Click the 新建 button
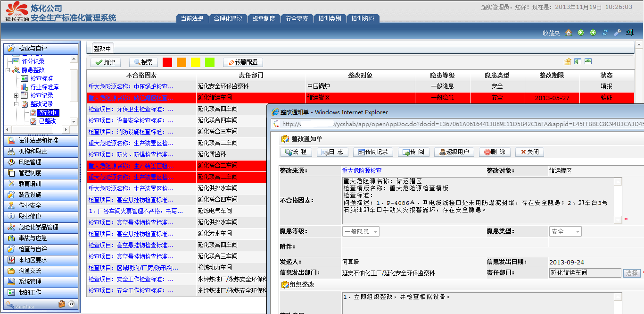644x314 pixels. coord(105,62)
